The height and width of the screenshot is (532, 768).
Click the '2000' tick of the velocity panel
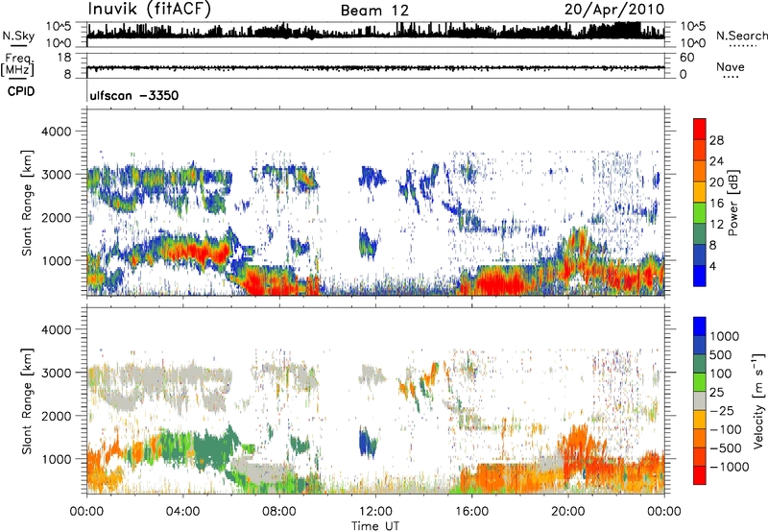coord(57,416)
